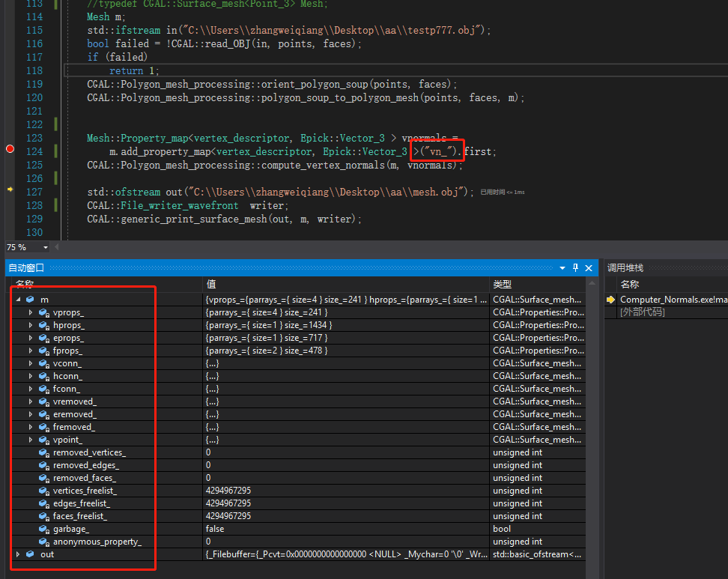Toggle the red breakpoint beside line 124

(x=10, y=148)
